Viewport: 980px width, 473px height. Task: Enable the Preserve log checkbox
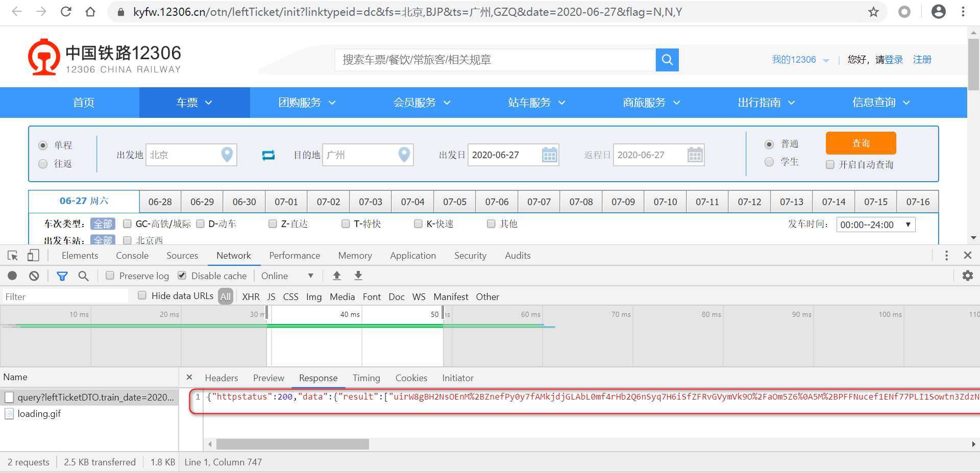[x=110, y=276]
